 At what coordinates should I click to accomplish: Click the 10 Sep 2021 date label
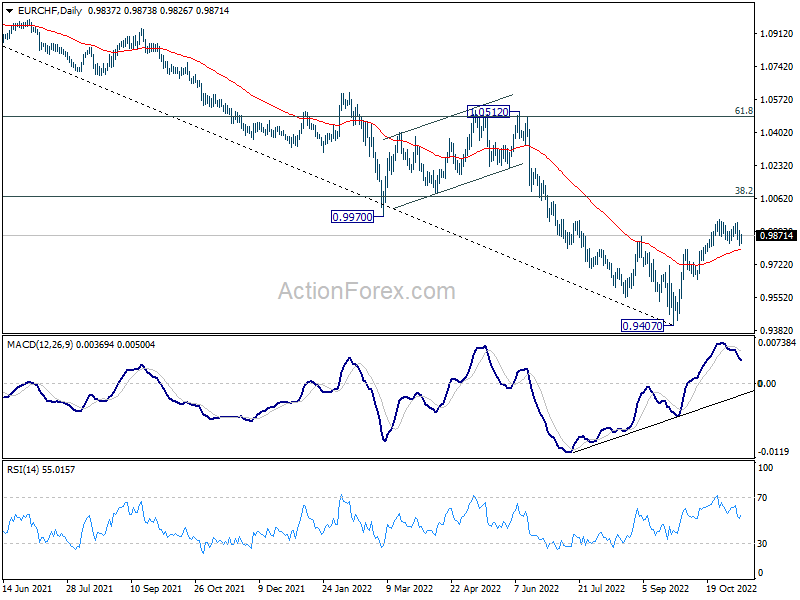pos(156,589)
